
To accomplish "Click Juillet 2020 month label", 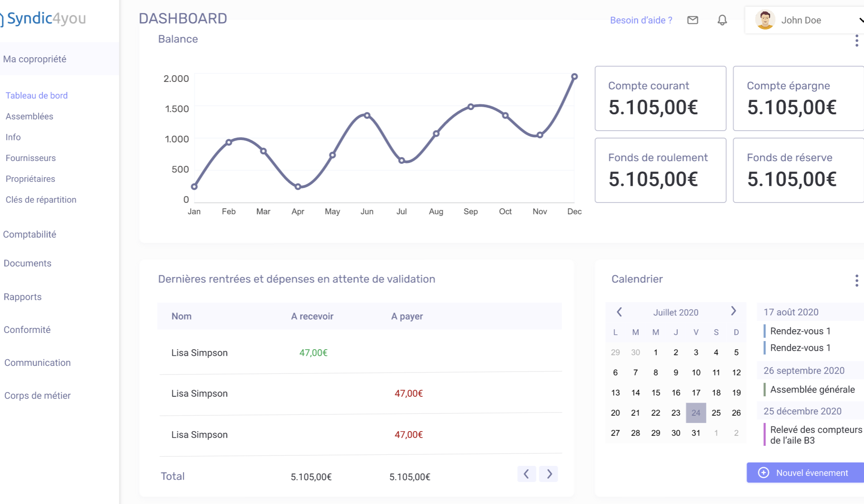I will [x=676, y=312].
